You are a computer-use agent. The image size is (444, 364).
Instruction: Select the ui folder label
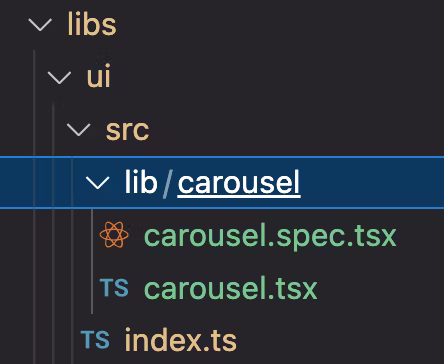tap(98, 76)
